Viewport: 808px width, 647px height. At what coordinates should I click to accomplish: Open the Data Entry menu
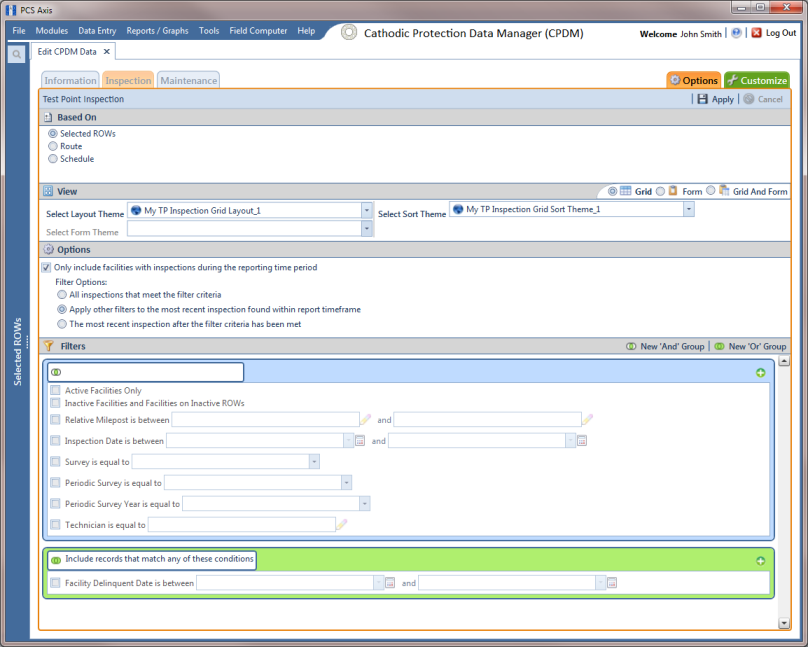point(97,31)
